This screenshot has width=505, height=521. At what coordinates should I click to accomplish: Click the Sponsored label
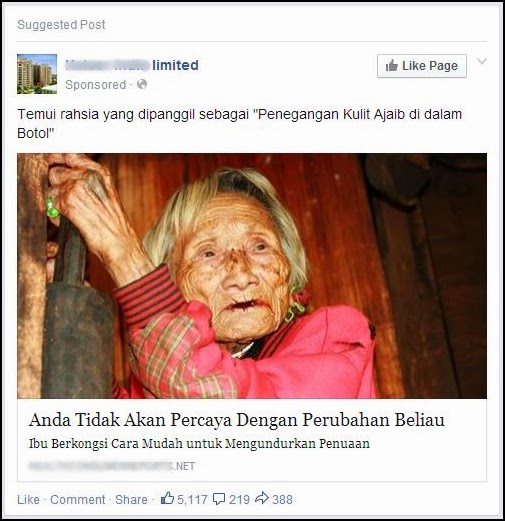click(96, 85)
